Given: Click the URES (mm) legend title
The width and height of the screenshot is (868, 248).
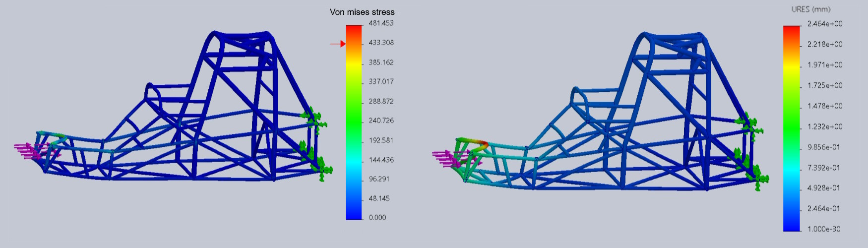Looking at the screenshot, I should click(x=810, y=9).
